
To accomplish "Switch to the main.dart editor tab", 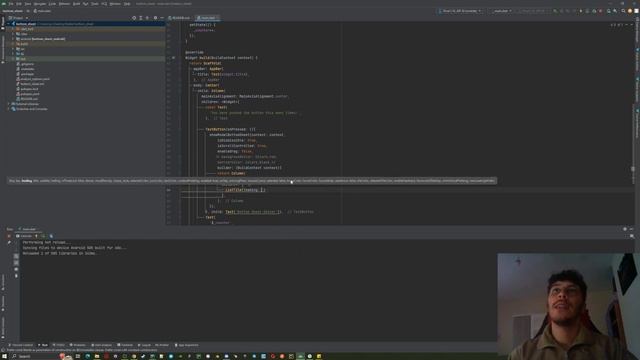I will [207, 18].
